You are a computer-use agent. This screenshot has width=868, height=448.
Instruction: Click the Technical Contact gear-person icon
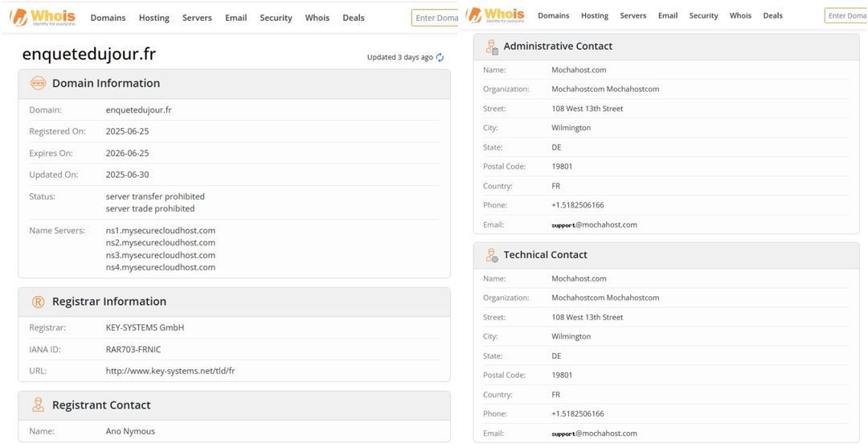tap(492, 255)
